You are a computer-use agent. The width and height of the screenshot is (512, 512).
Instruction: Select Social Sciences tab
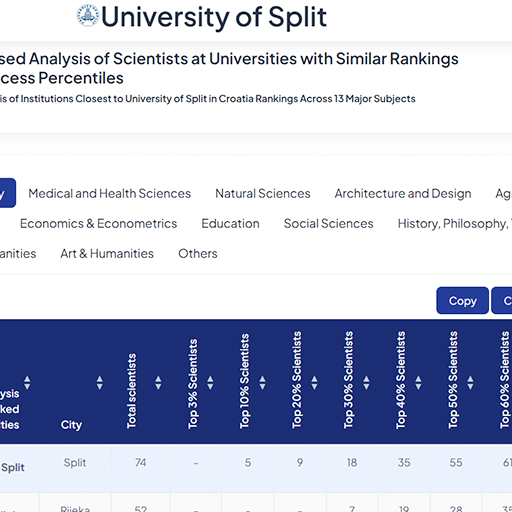click(328, 223)
